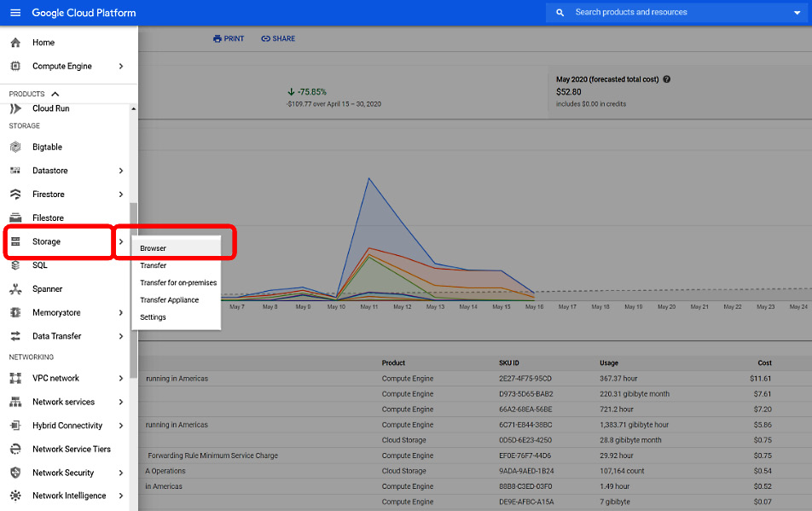Click the forecasted cost help icon

[666, 79]
